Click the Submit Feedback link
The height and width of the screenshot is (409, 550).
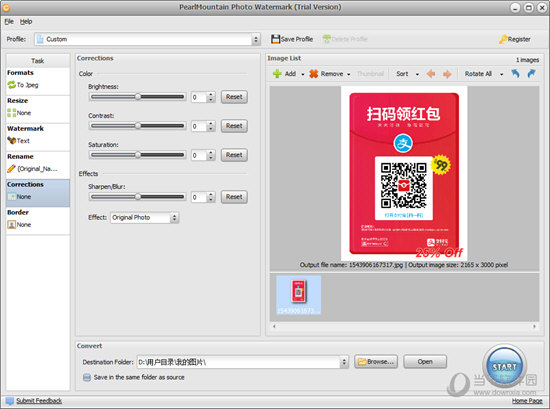[x=39, y=401]
